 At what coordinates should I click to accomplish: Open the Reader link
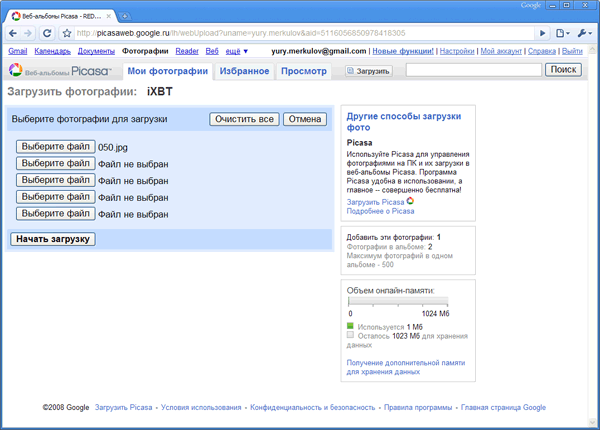187,51
